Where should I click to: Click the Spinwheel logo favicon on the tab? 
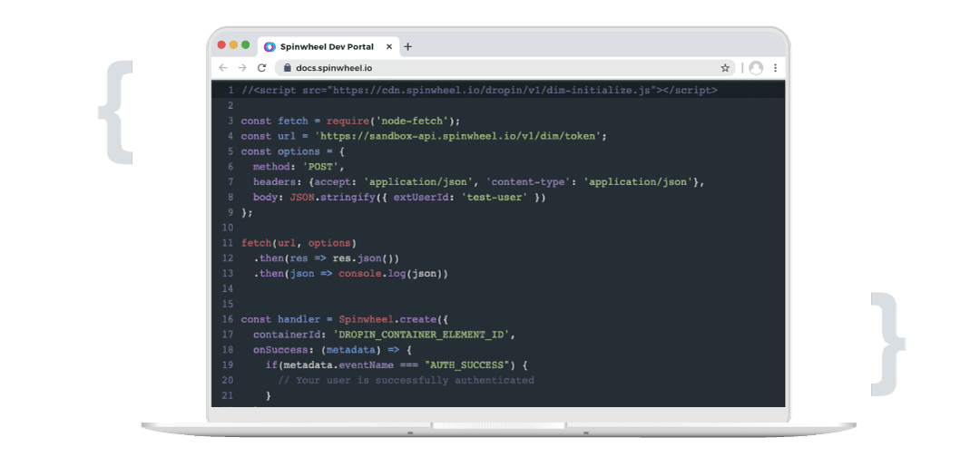click(x=269, y=47)
